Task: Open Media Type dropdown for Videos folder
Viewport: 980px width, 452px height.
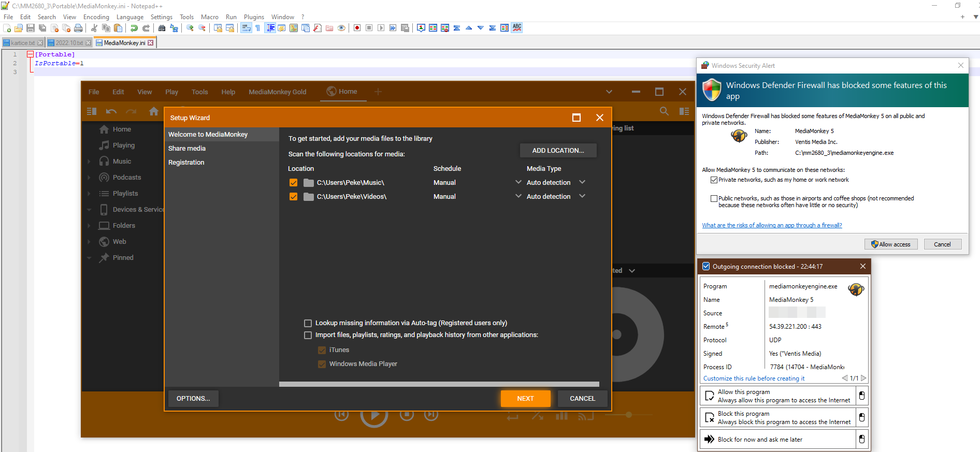Action: click(x=582, y=196)
